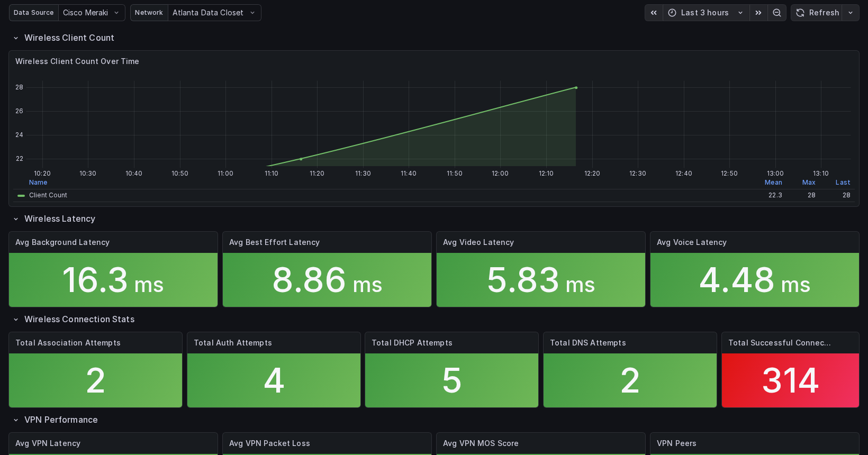Click the last data point at 28 on the graph

[576, 88]
